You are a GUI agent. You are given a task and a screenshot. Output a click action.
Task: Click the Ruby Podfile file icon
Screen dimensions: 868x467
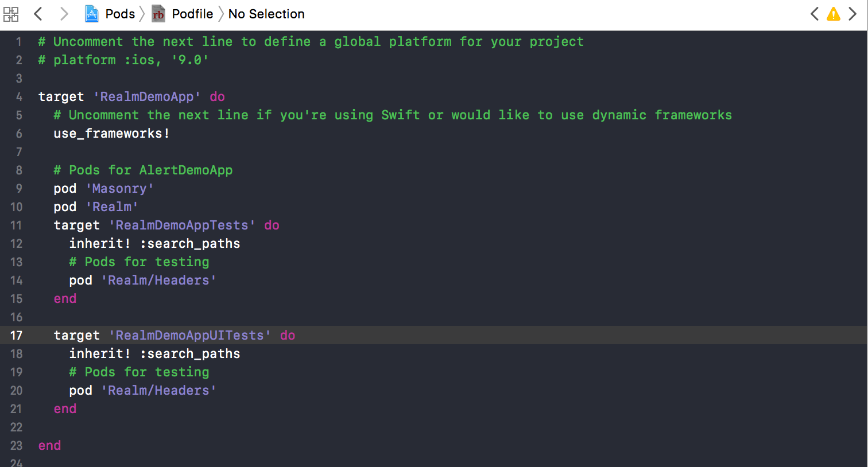[158, 14]
